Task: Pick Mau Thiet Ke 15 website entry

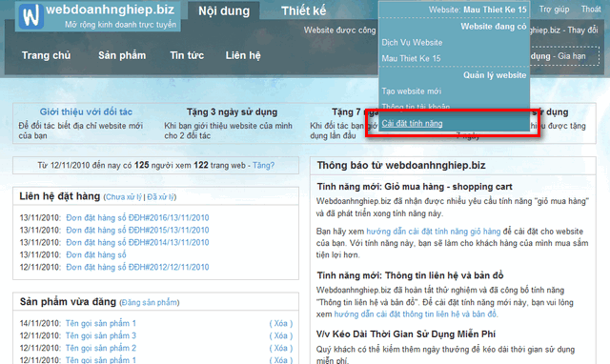Action: pyautogui.click(x=411, y=58)
